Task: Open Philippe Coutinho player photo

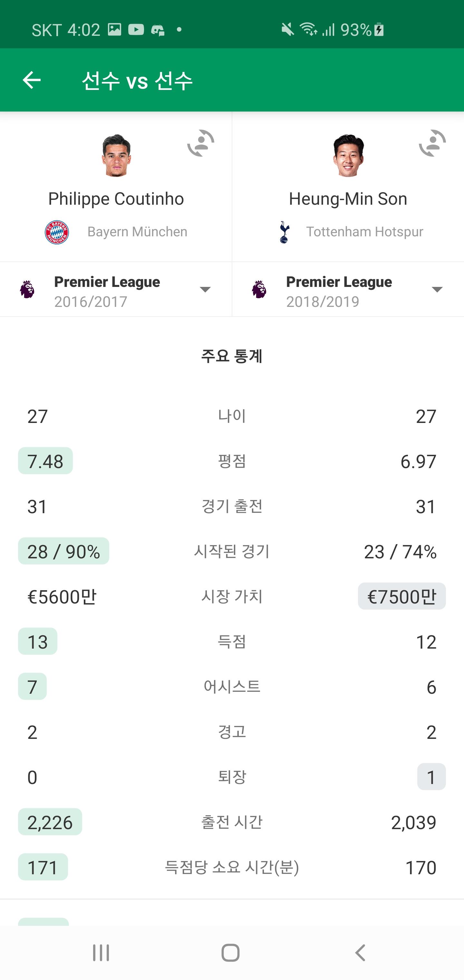Action: click(x=116, y=156)
